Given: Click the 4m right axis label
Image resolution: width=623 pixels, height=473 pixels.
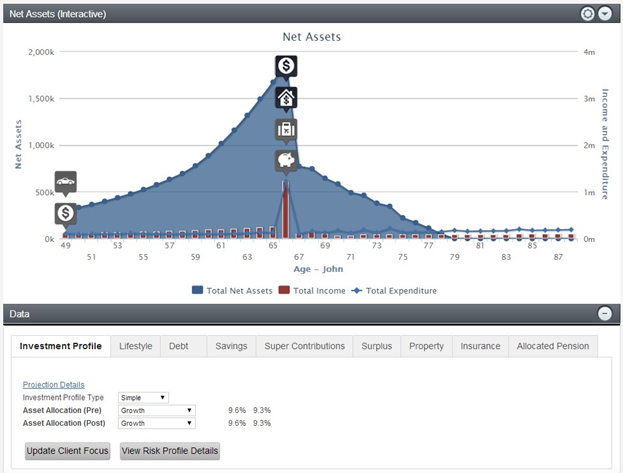Looking at the screenshot, I should [x=589, y=52].
